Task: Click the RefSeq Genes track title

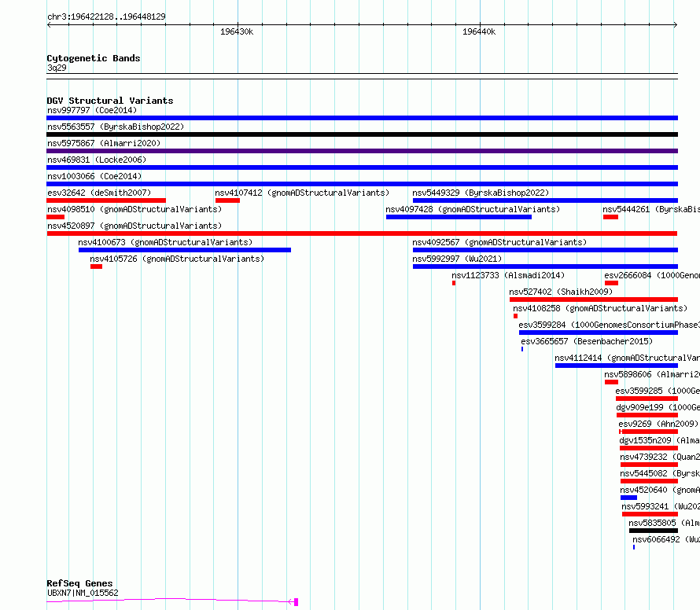Action: (80, 584)
